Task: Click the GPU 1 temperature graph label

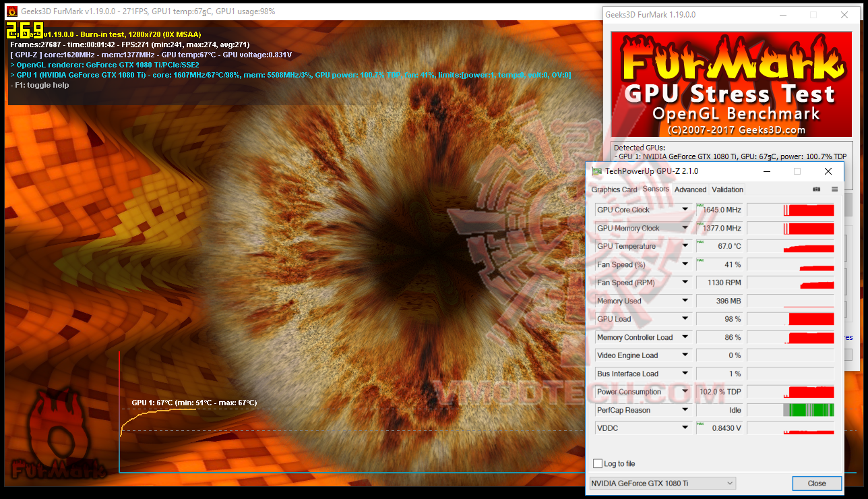Action: 194,403
